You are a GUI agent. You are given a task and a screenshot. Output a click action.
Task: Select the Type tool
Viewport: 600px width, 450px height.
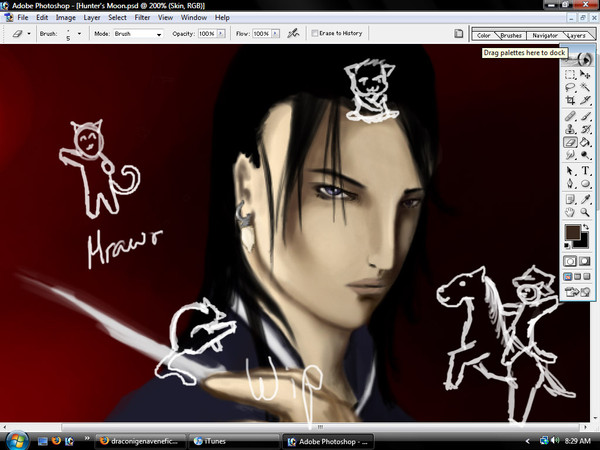(585, 171)
